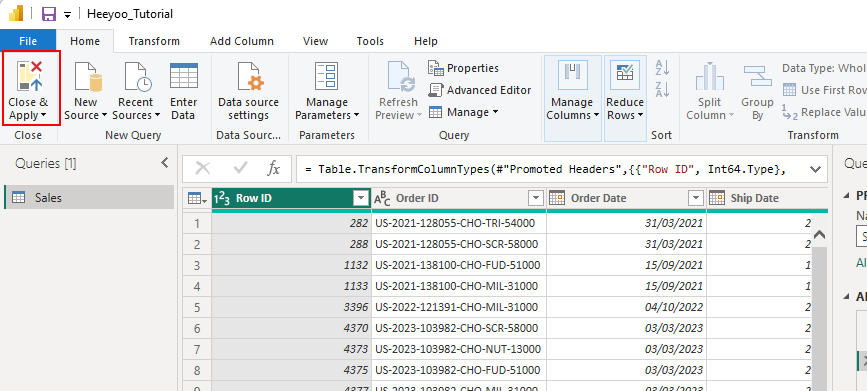
Task: Switch to the Transform tab
Action: [154, 41]
